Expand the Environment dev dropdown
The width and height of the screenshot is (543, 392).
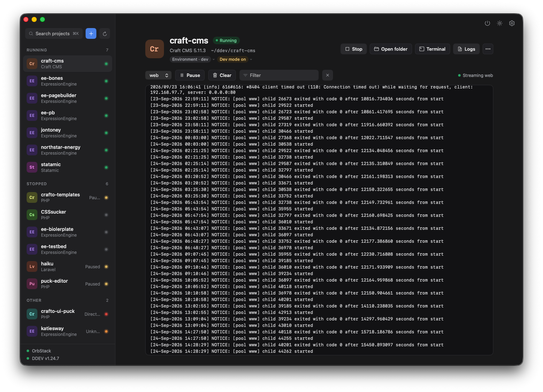point(192,59)
